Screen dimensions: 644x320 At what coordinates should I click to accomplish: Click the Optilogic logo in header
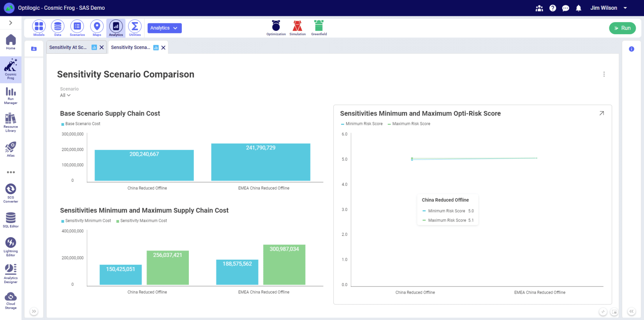point(9,8)
